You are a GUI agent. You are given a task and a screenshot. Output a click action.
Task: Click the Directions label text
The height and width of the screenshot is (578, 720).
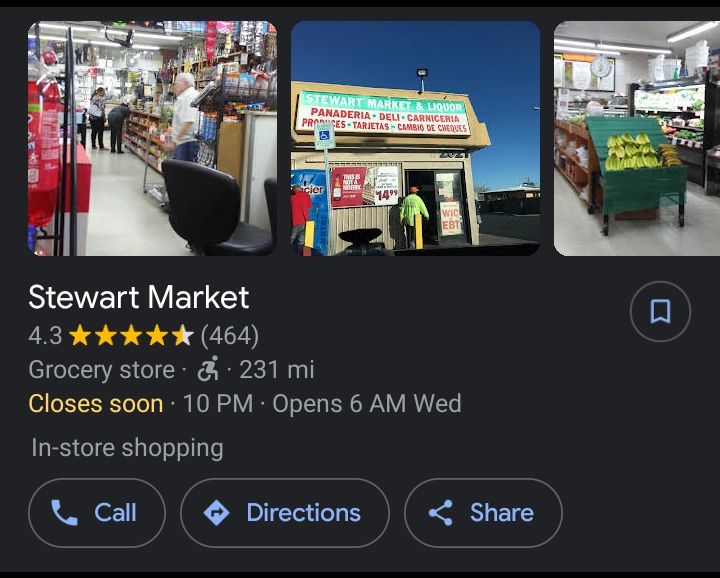pos(304,512)
